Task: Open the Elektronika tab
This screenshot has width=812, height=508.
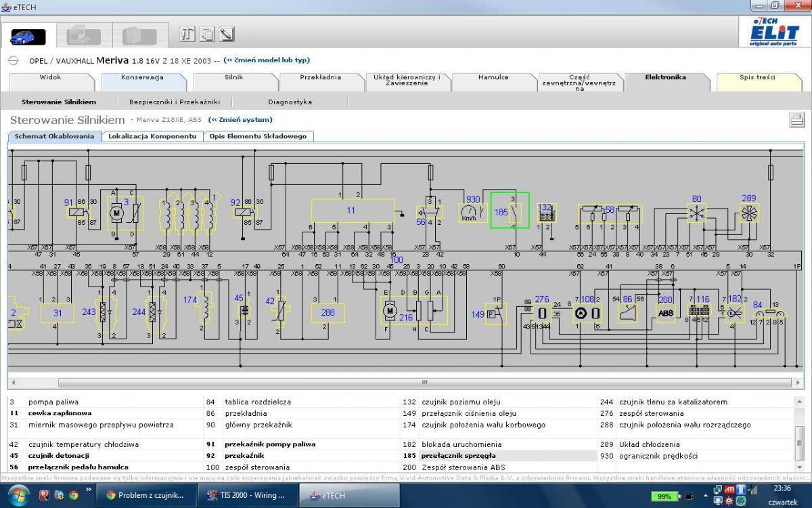Action: tap(665, 77)
